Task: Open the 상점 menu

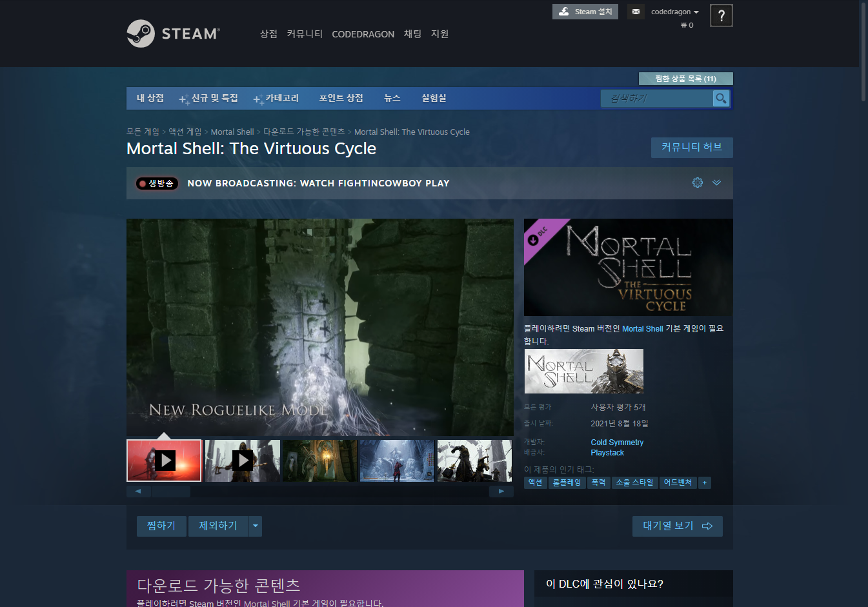Action: [268, 34]
